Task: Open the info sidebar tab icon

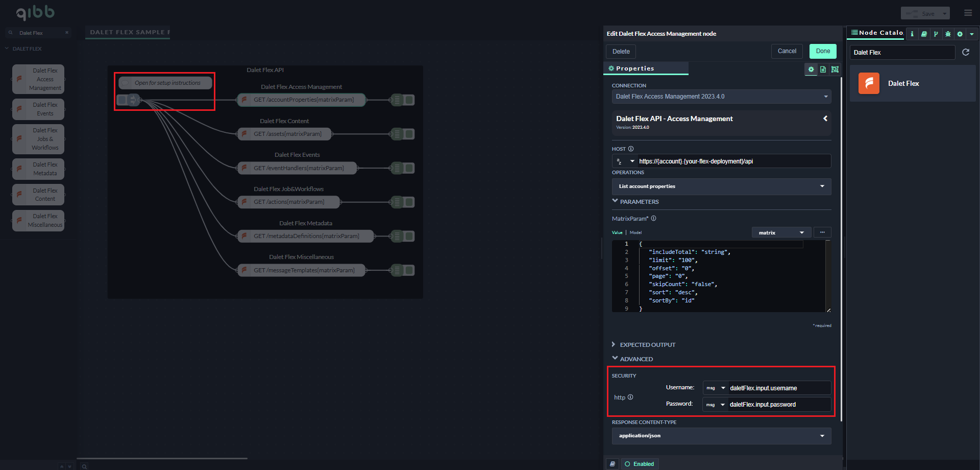Action: [912, 34]
